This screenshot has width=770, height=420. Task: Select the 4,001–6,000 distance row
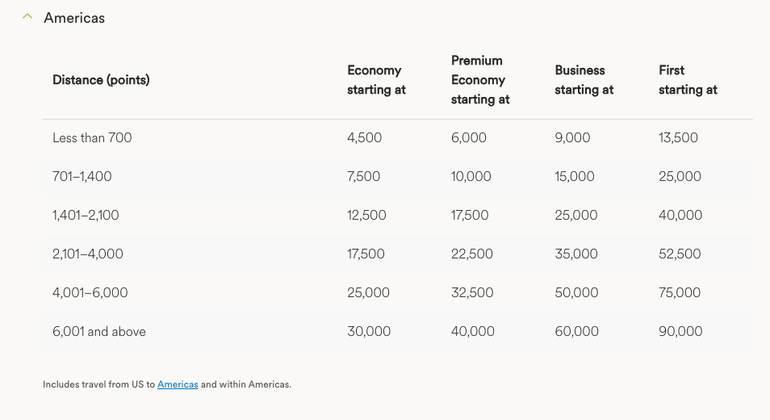click(90, 293)
